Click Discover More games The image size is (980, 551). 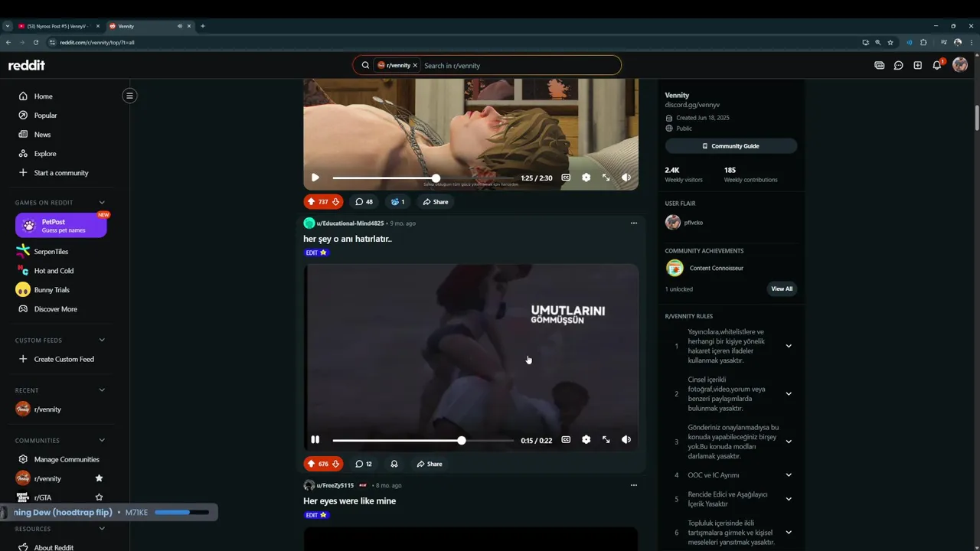[x=55, y=309]
